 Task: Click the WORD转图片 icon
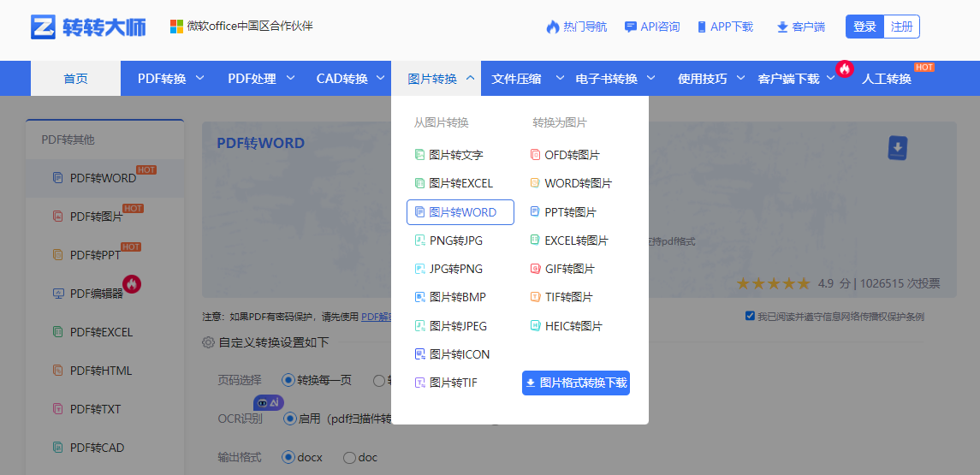535,183
